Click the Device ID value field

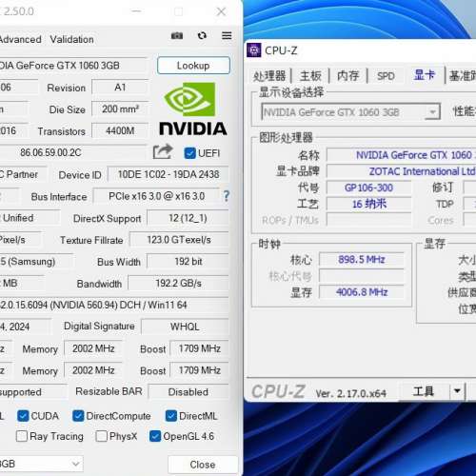pos(169,174)
